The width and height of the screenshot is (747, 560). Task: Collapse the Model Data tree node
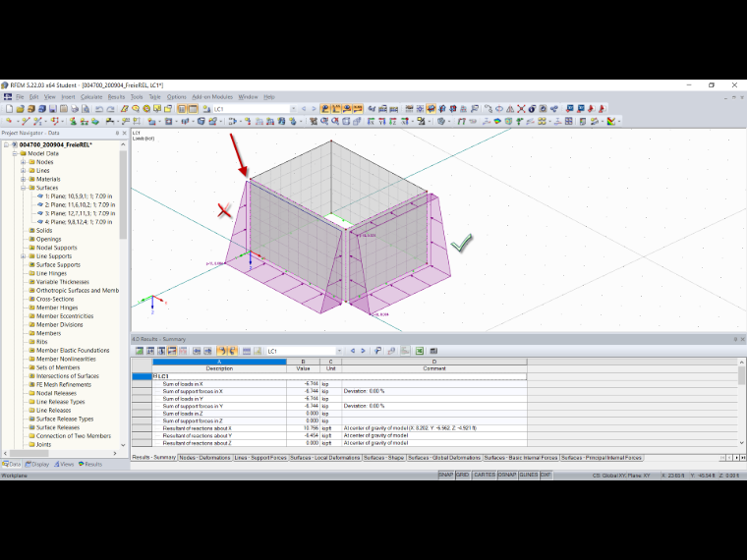click(x=15, y=153)
